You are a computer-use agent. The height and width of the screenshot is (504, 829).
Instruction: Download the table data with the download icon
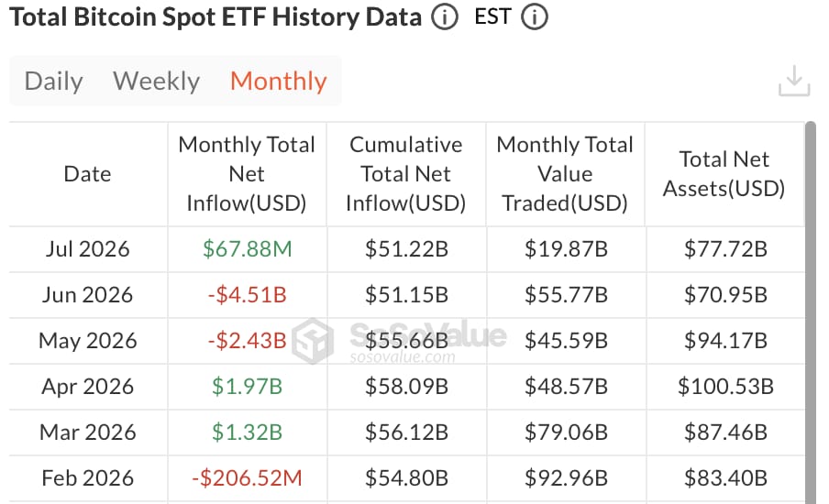click(x=793, y=81)
